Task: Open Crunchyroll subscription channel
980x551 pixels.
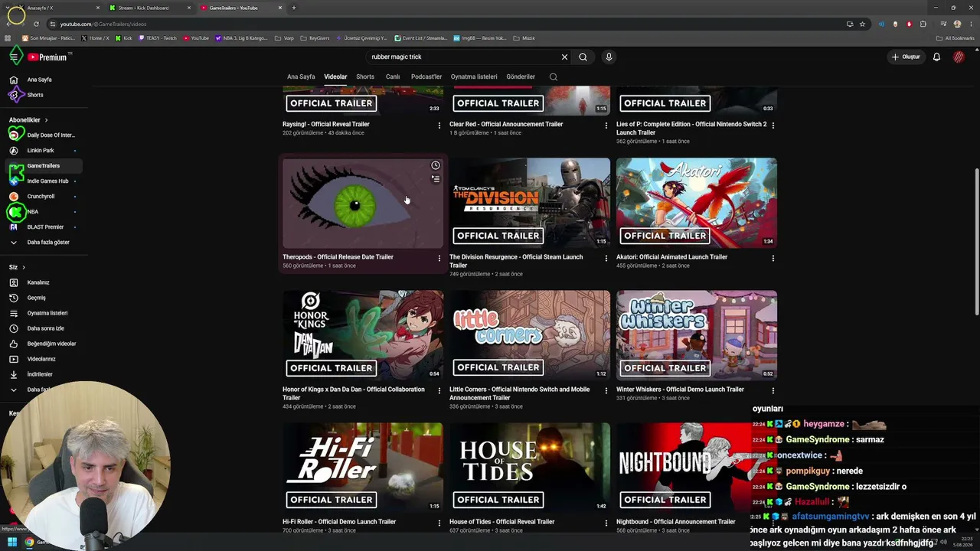Action: click(42, 197)
